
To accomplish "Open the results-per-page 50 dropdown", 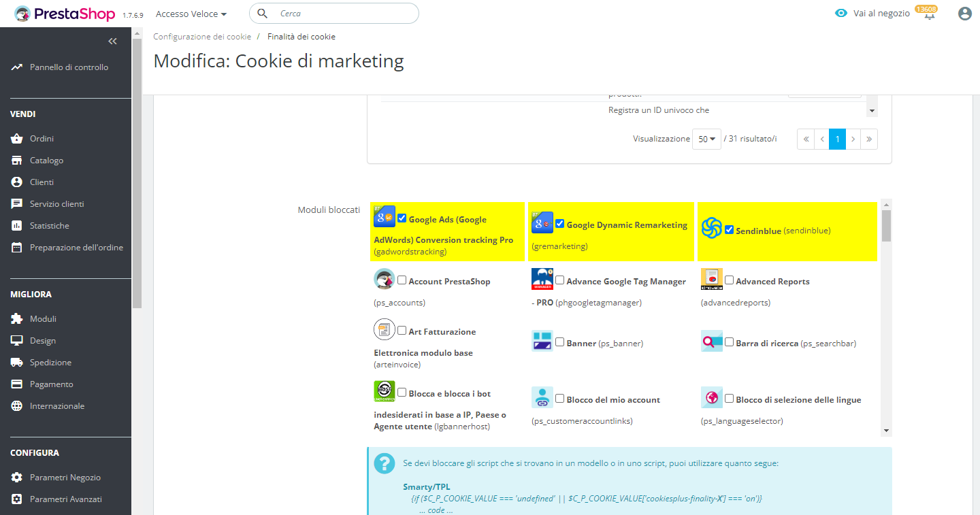I will click(706, 139).
